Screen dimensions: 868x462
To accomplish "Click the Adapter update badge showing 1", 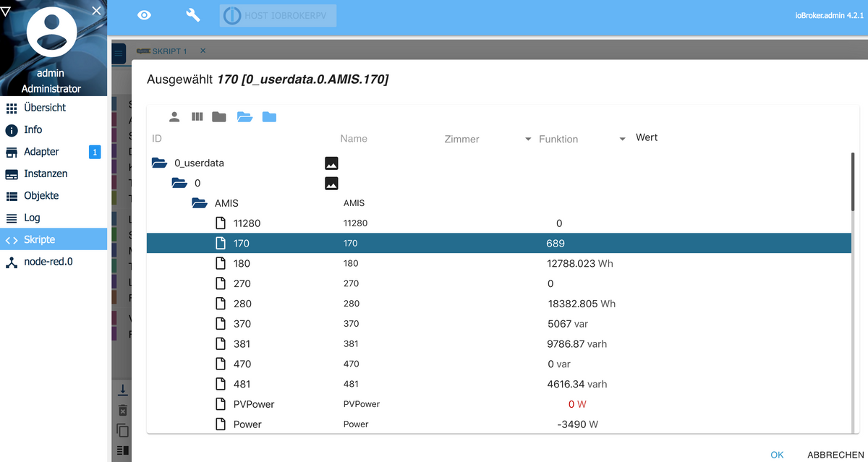I will coord(95,152).
